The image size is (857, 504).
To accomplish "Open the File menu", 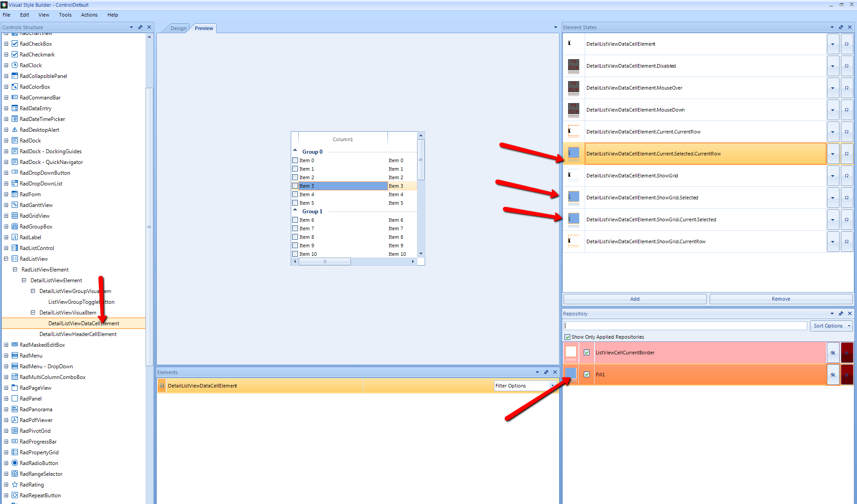I will (6, 15).
